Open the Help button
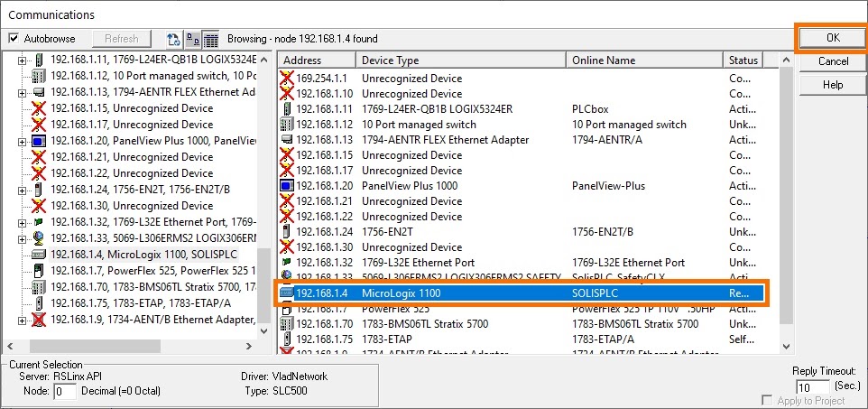 [833, 85]
